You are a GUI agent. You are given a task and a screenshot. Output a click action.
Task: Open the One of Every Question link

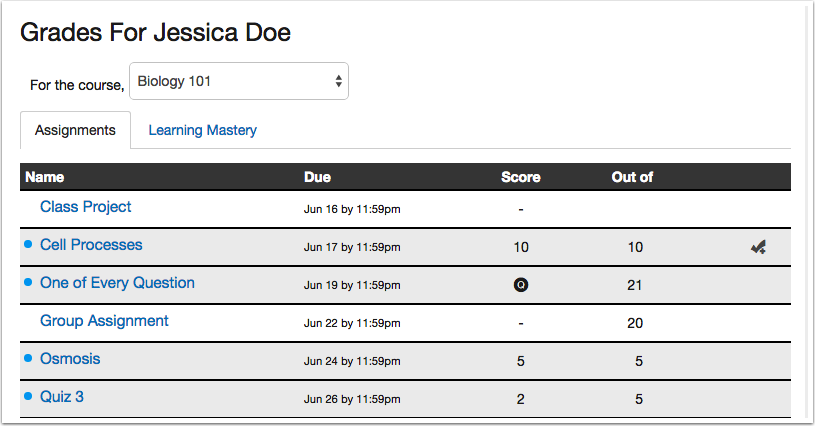[117, 283]
